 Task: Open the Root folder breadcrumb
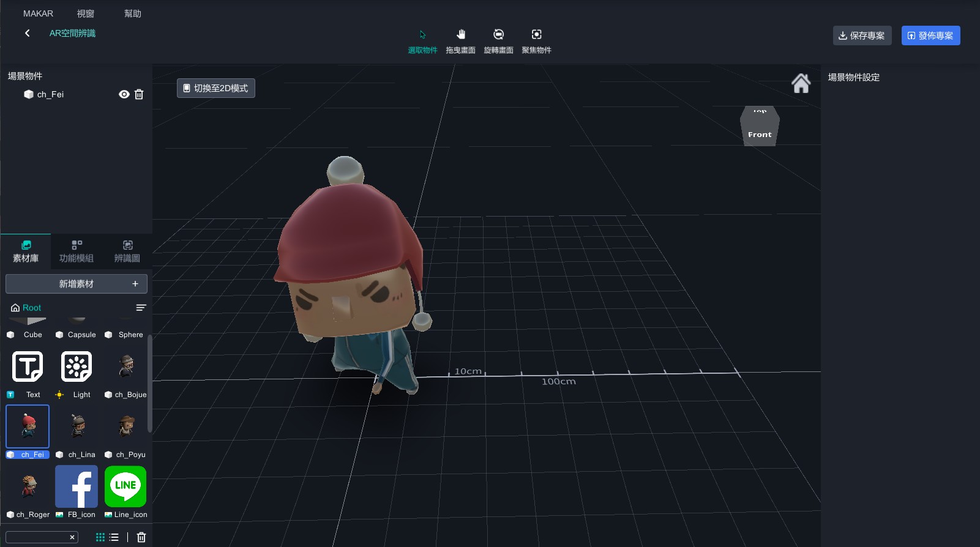(x=26, y=308)
